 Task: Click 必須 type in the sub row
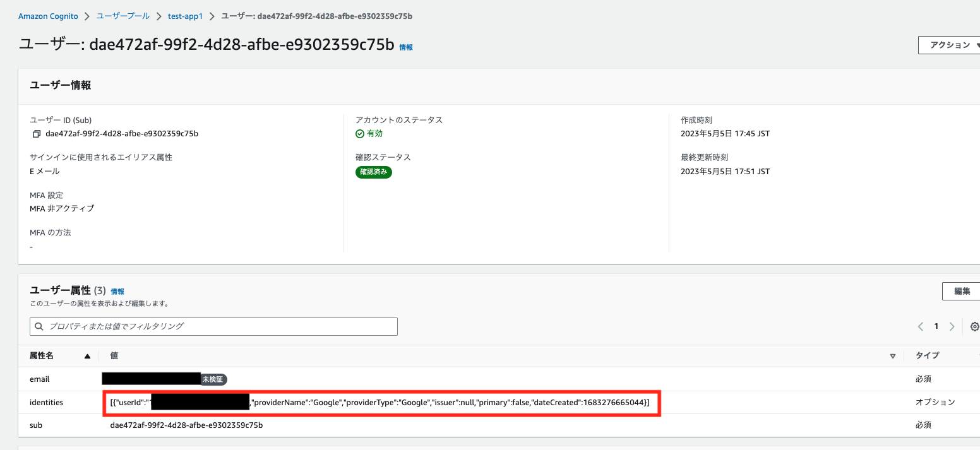tap(923, 425)
